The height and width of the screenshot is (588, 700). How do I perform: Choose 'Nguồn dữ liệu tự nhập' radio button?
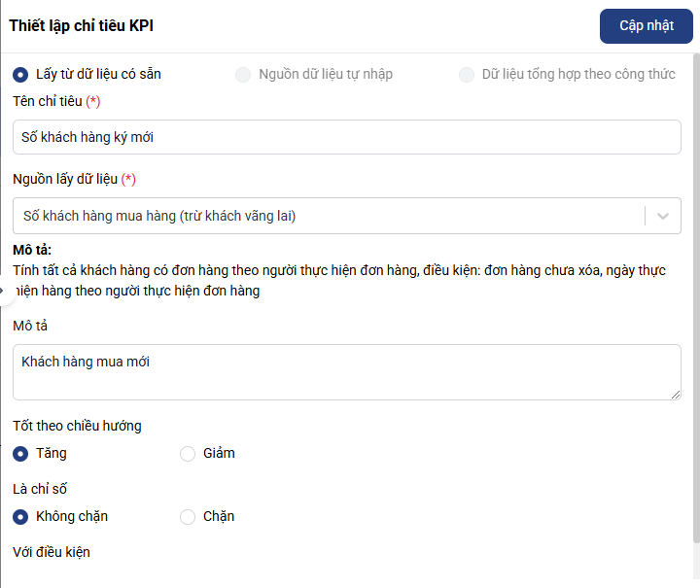point(243,75)
